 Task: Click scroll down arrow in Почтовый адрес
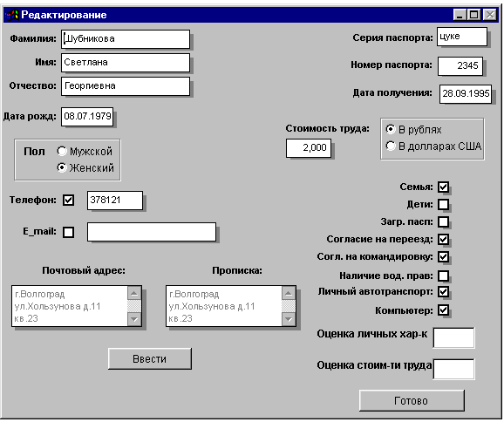tap(134, 319)
